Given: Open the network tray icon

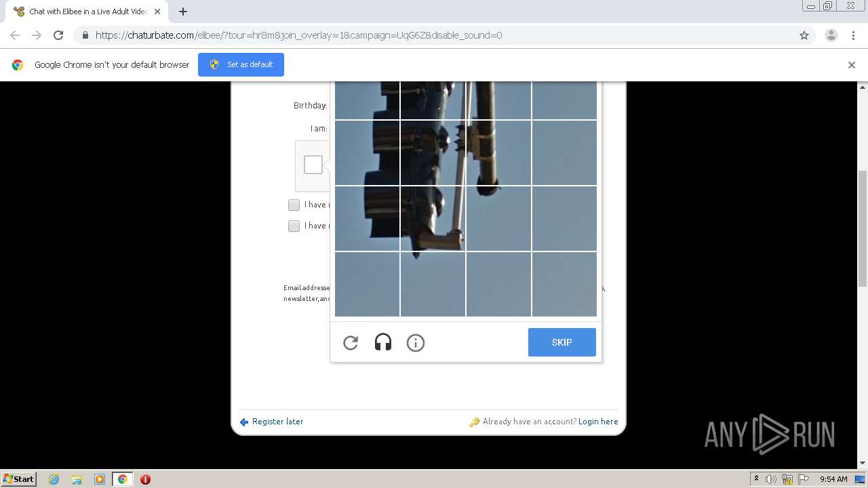Looking at the screenshot, I should (787, 479).
